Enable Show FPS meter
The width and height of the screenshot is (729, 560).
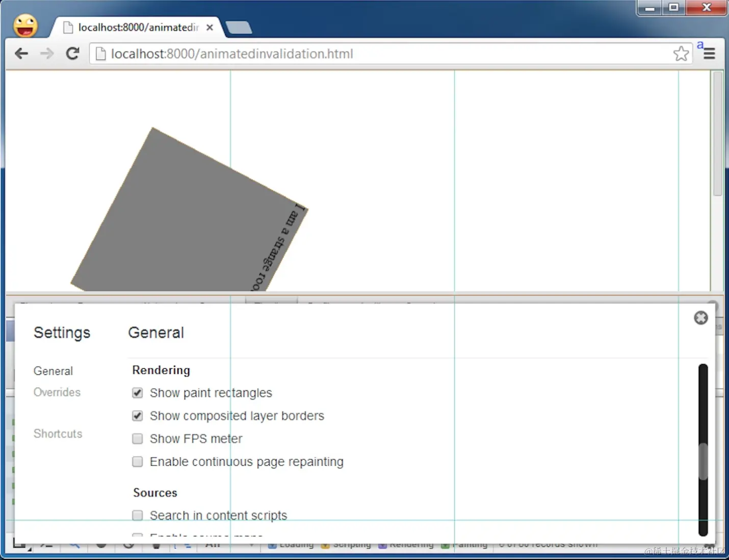[137, 439]
